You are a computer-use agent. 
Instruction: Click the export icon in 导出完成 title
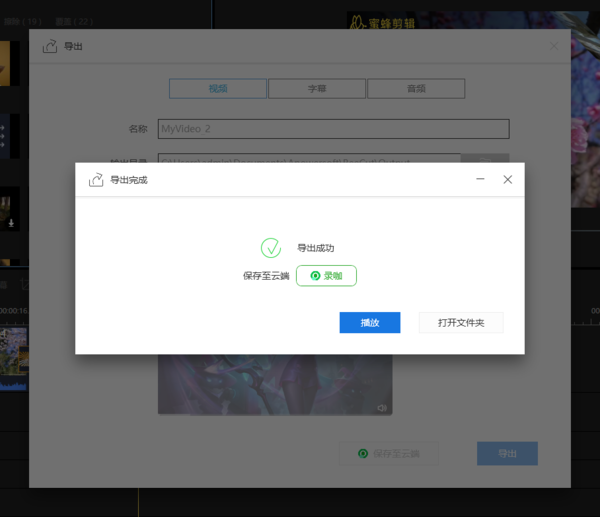(x=96, y=179)
